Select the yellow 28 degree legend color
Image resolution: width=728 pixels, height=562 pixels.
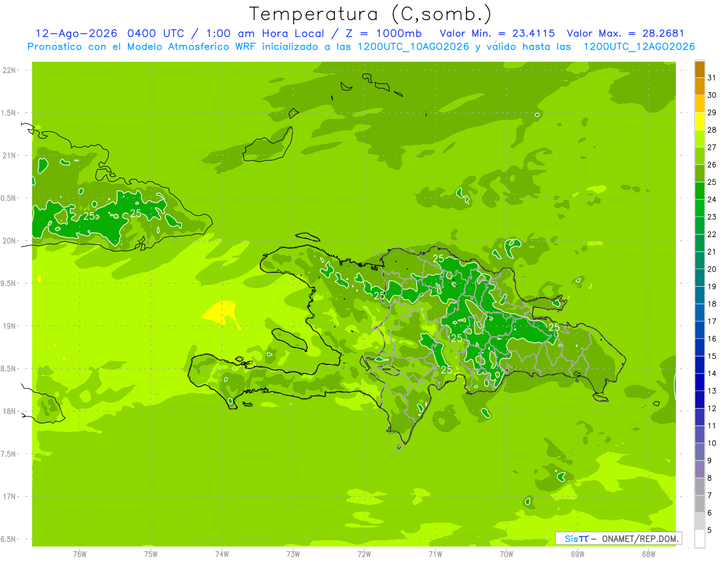699,121
